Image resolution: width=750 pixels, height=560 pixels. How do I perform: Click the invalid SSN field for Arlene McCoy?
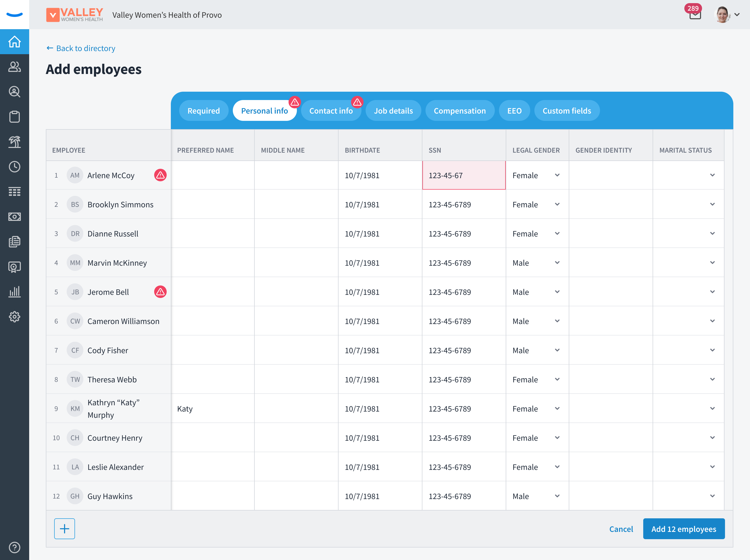(464, 175)
